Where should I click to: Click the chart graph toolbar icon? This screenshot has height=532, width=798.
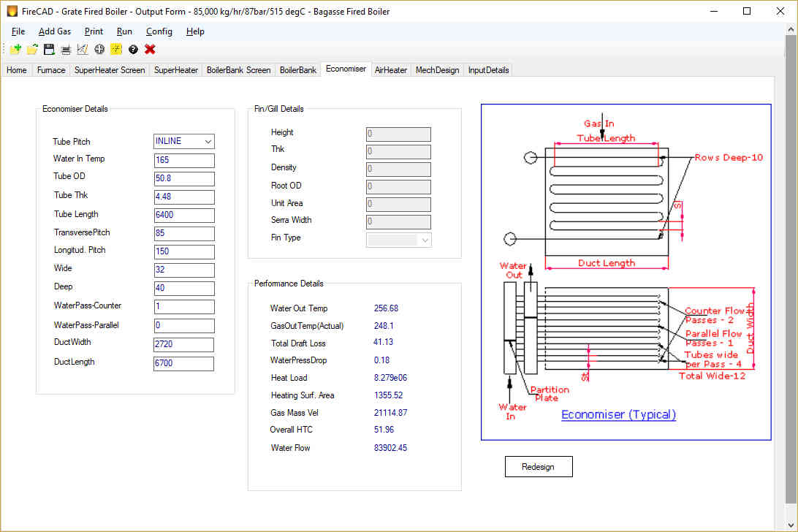pos(83,50)
